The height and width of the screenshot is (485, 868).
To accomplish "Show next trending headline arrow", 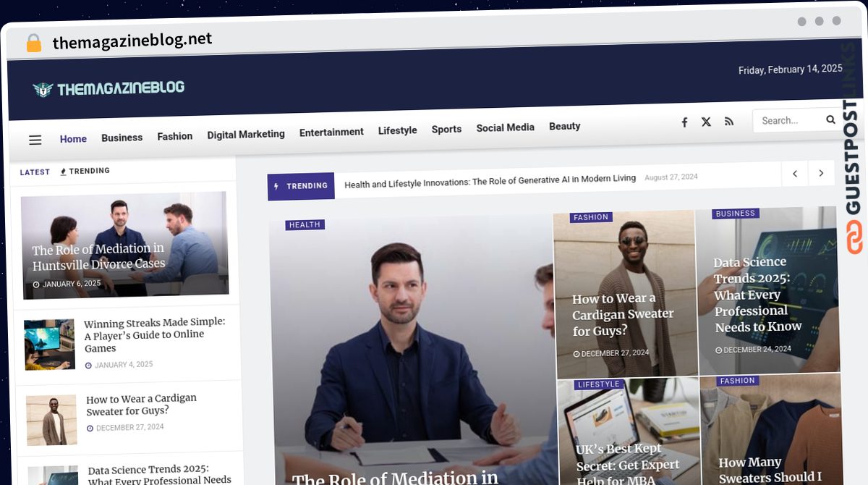I will pyautogui.click(x=821, y=173).
